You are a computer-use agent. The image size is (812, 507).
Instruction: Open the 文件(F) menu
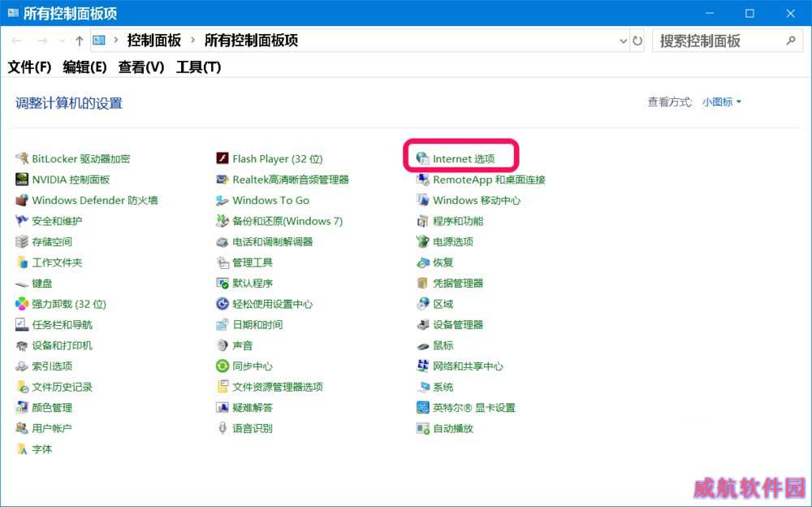click(x=29, y=67)
